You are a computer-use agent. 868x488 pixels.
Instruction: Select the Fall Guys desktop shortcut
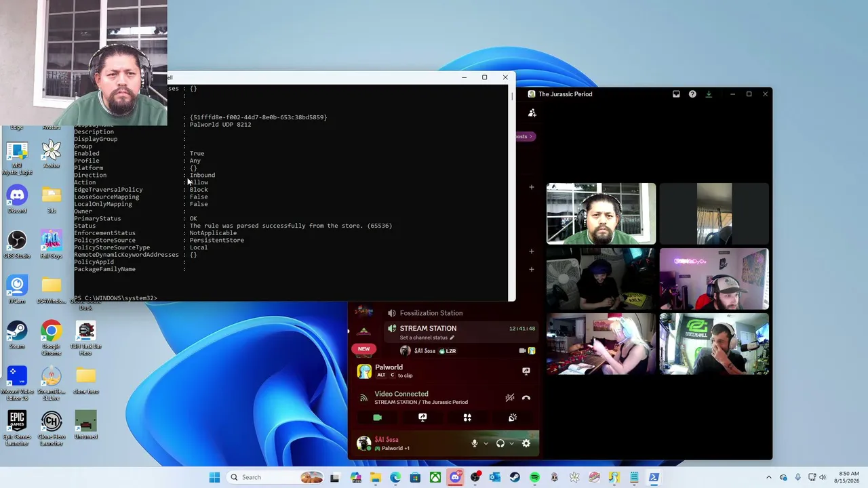click(52, 245)
